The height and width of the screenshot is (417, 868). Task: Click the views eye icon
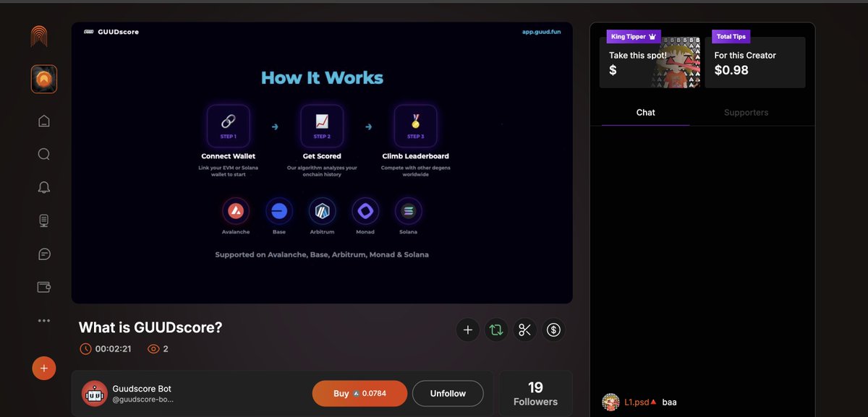[153, 349]
